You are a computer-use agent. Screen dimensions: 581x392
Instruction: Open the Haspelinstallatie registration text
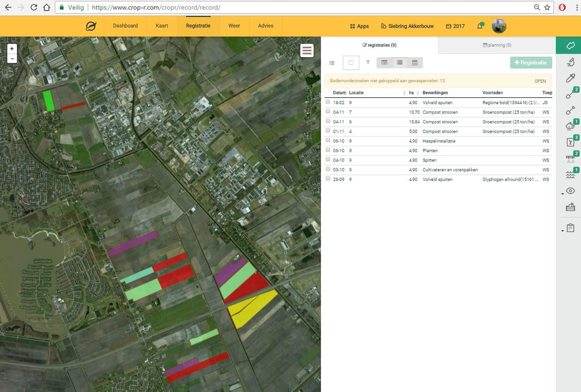[x=439, y=141]
